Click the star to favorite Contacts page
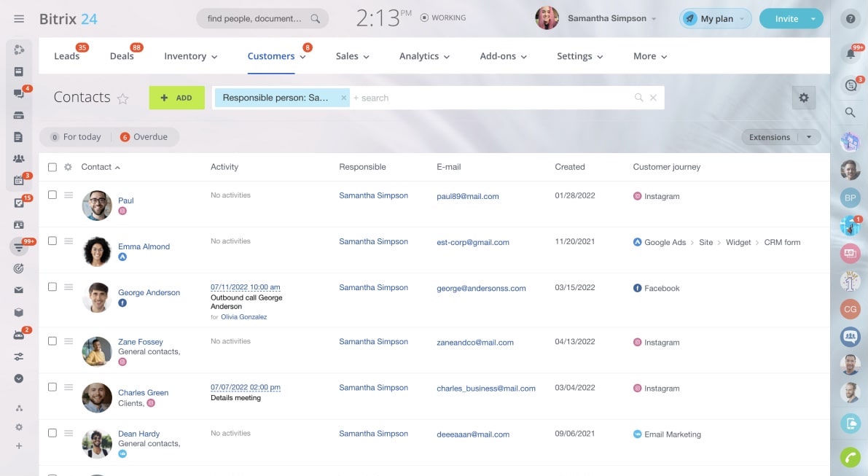 123,99
